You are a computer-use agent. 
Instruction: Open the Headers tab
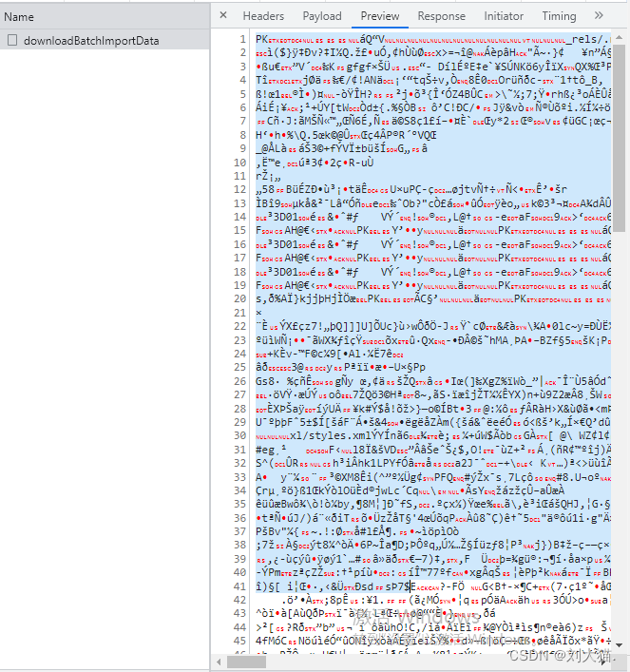(263, 16)
